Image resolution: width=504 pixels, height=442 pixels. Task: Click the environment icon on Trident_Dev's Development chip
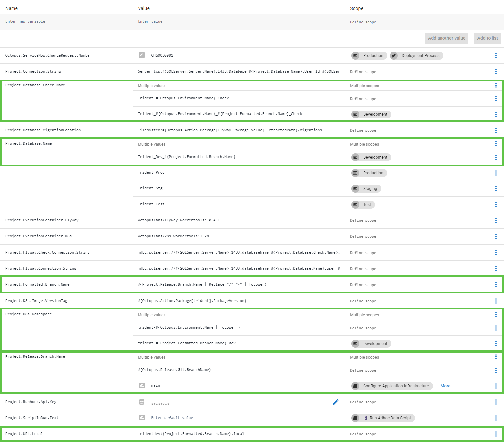[356, 157]
